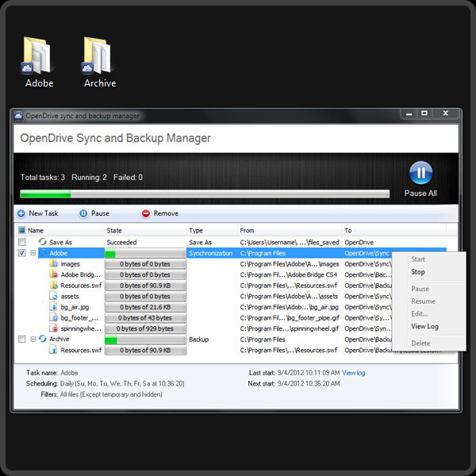Click the 'Failed: 0' status text
Image resolution: width=476 pixels, height=476 pixels.
click(128, 177)
